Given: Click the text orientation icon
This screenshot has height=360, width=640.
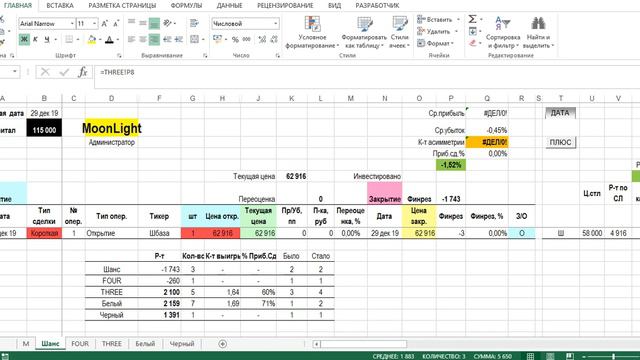Looking at the screenshot, I should 167,23.
